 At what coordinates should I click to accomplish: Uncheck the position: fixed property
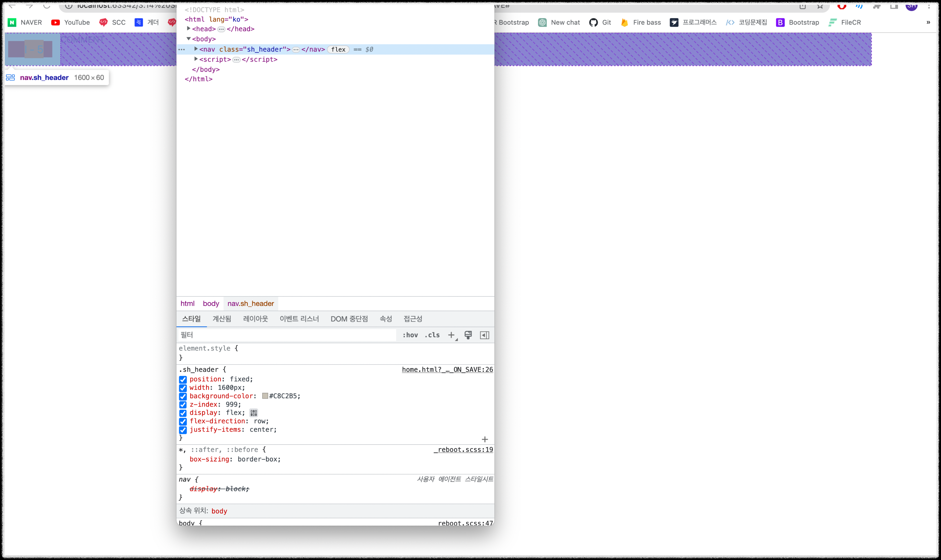(183, 380)
